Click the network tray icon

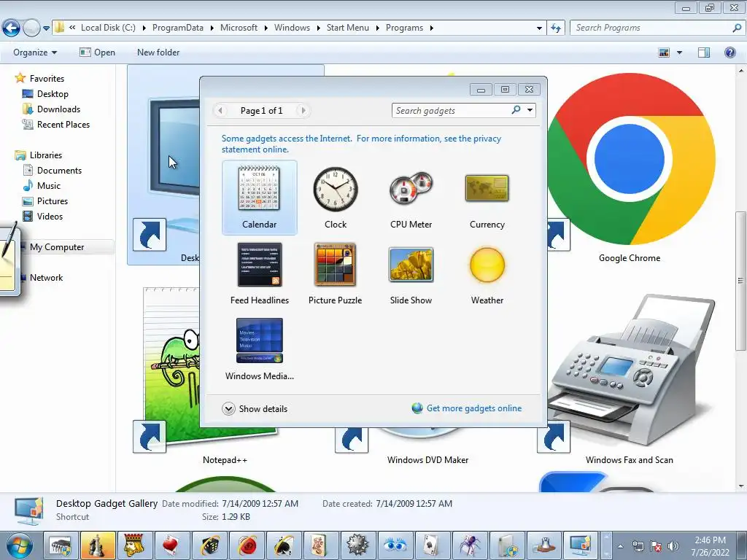pyautogui.click(x=638, y=546)
